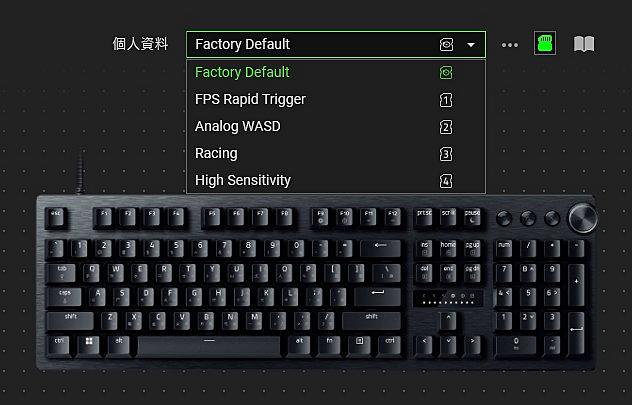This screenshot has width=632, height=405.
Task: Collapse the profile dropdown arrow
Action: click(471, 45)
